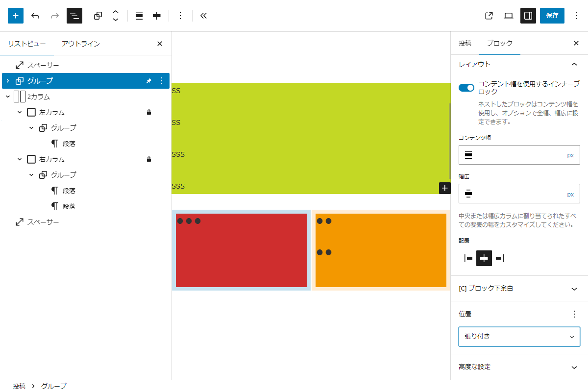Undo the last change
The width and height of the screenshot is (588, 392).
35,16
